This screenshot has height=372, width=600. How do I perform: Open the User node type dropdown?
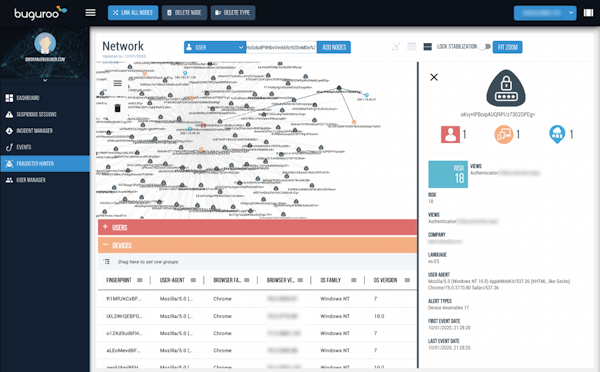pos(215,47)
